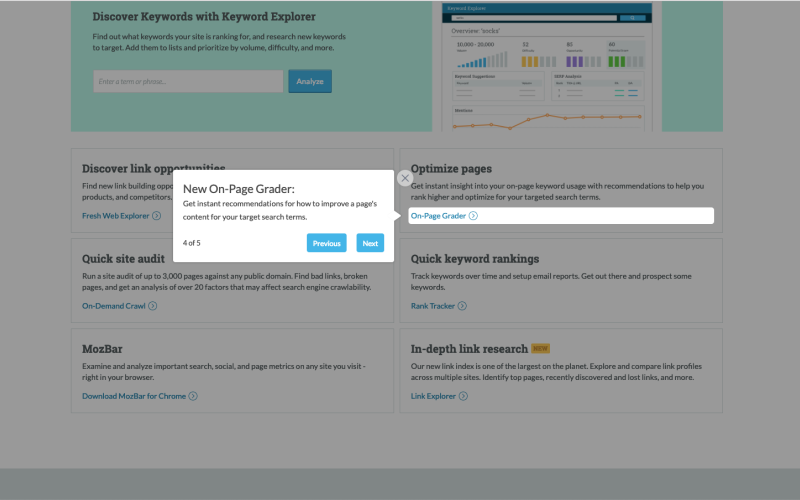Click the arrow icon beside On-Page Grader
The image size is (800, 500).
[x=473, y=216]
